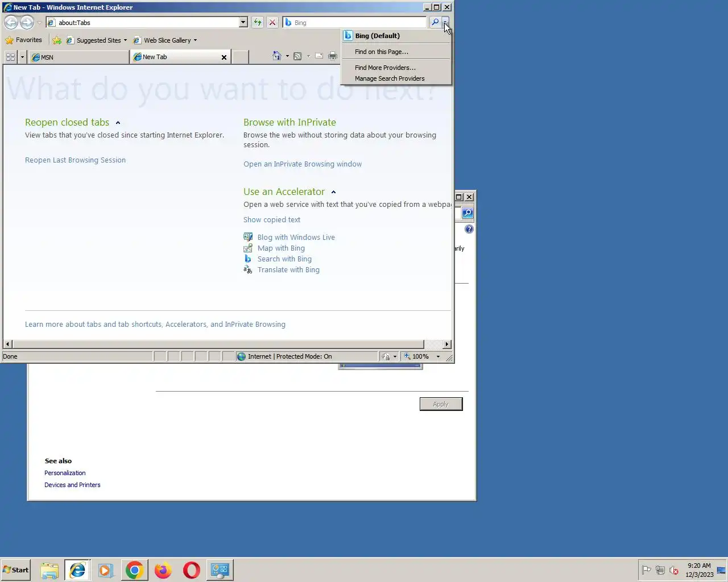Viewport: 728px width, 582px height.
Task: Click the Read Mail envelope icon
Action: click(319, 56)
